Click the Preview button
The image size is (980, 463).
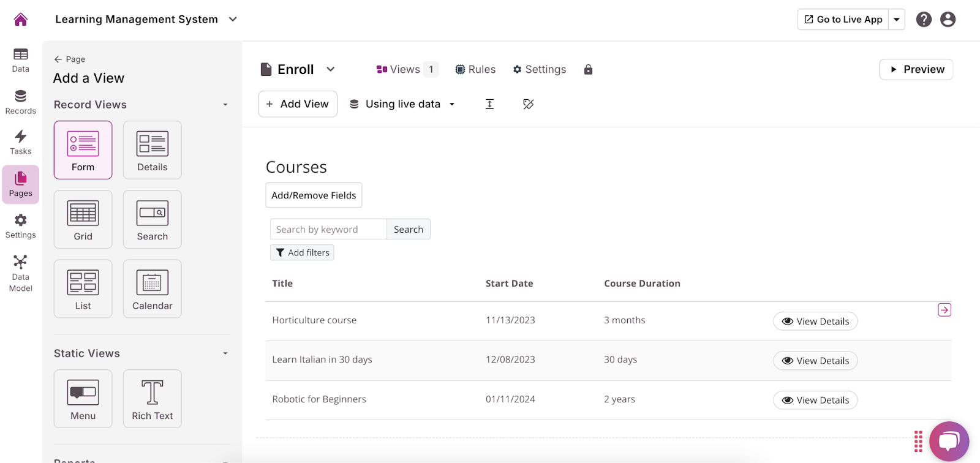(916, 70)
